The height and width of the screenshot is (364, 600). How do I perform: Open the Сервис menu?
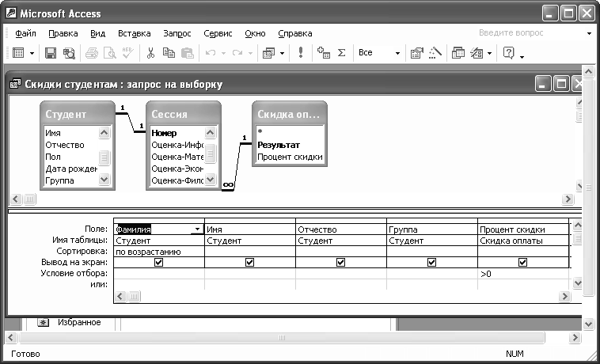pyautogui.click(x=218, y=34)
